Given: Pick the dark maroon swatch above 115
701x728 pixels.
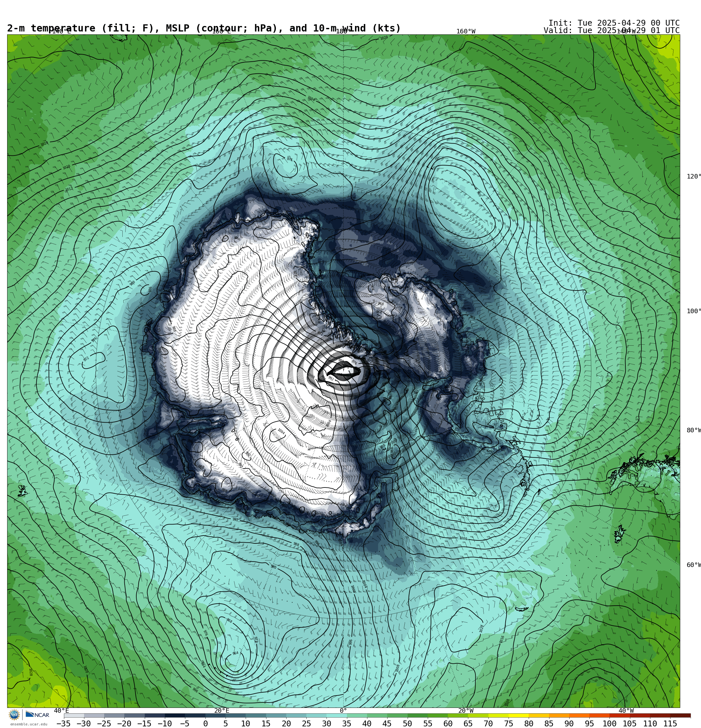Looking at the screenshot, I should tap(680, 716).
